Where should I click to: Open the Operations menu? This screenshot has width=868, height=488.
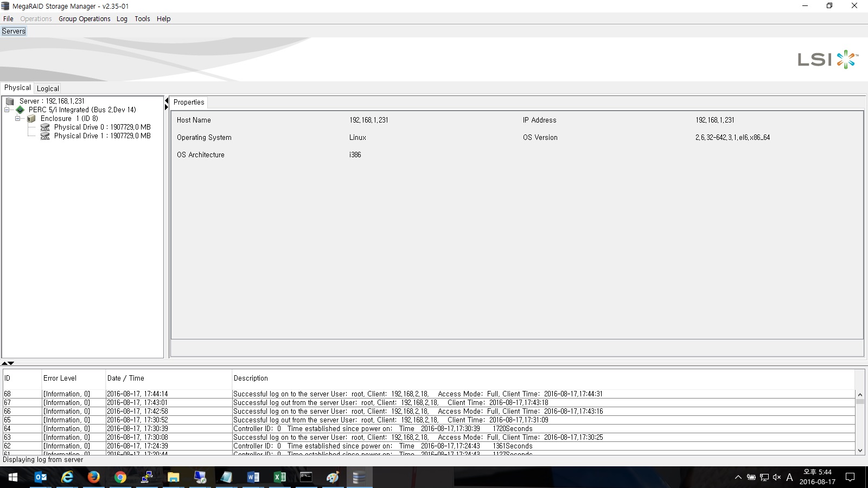[x=36, y=19]
